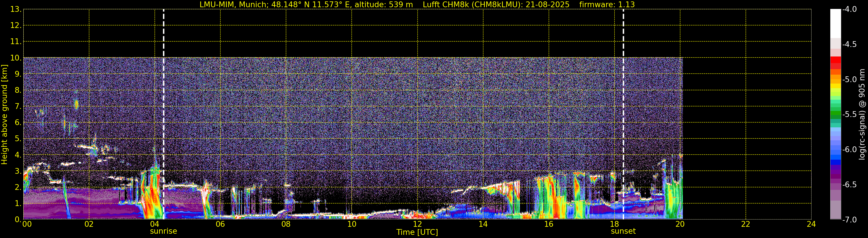Click the '7.' height axis tick label

pyautogui.click(x=18, y=107)
